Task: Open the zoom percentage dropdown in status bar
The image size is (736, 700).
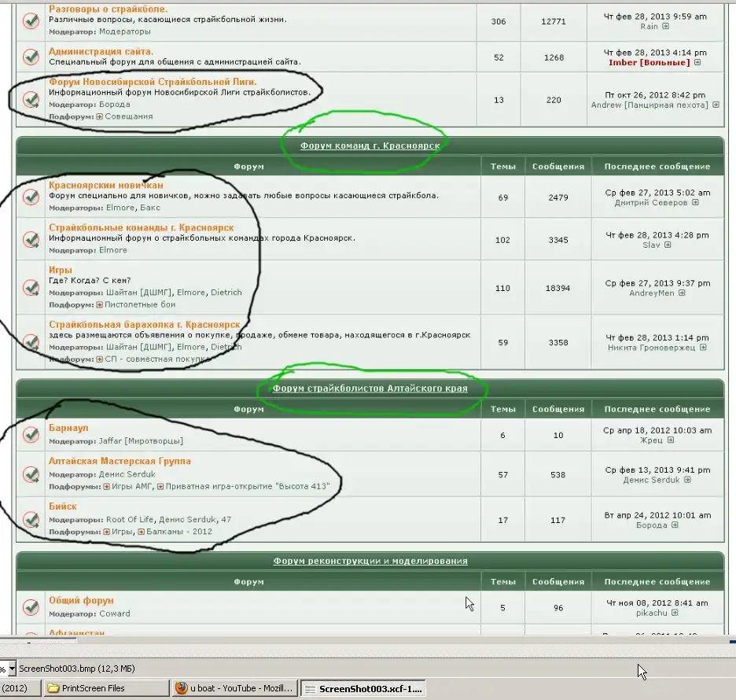Action: (3, 669)
